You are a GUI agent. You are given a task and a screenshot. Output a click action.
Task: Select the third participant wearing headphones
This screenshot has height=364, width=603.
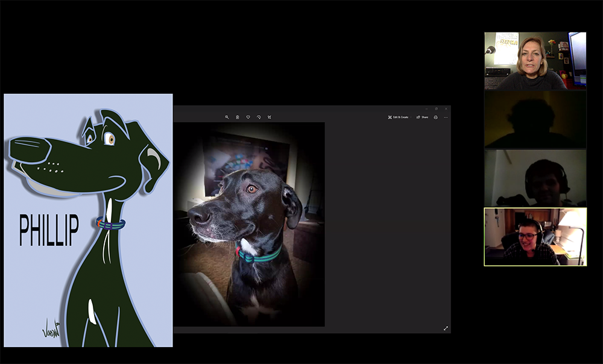coord(535,178)
